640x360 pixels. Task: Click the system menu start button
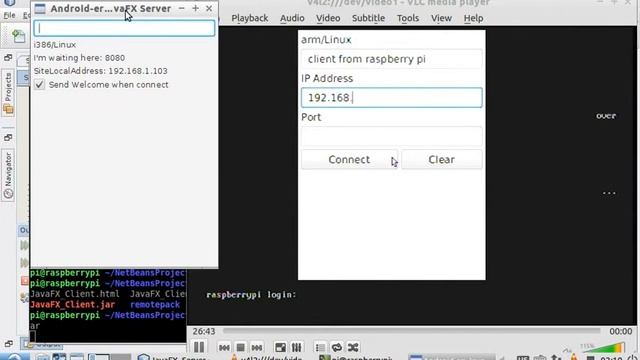[14, 357]
